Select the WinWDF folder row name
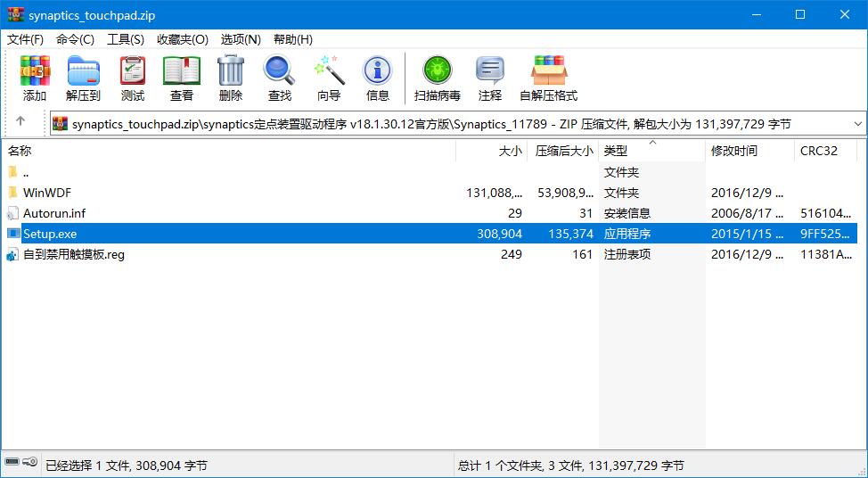Viewport: 868px width, 478px height. [47, 193]
